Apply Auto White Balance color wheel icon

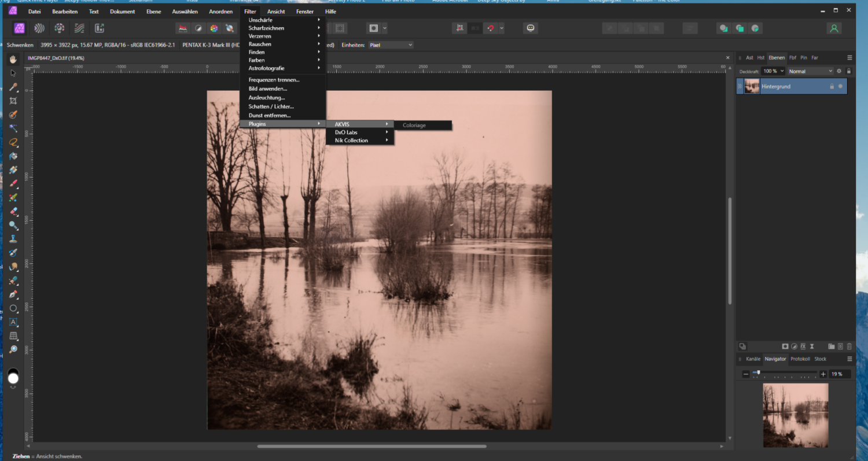pyautogui.click(x=214, y=28)
